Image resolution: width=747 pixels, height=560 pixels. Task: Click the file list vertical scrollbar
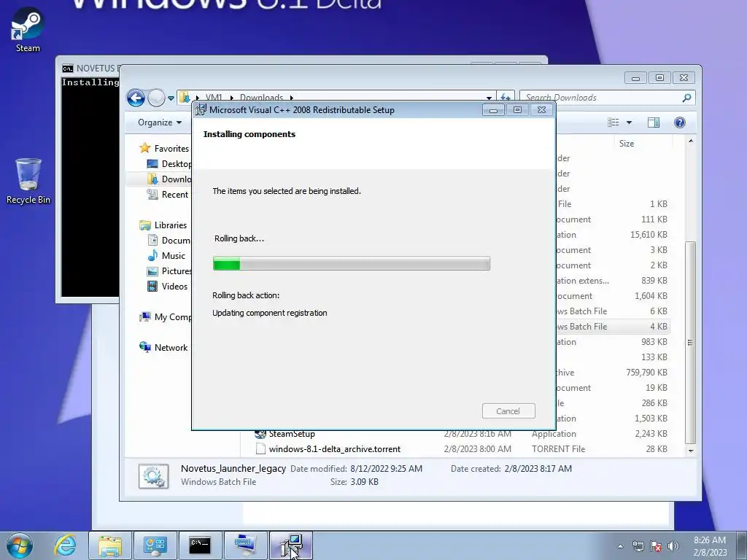pyautogui.click(x=690, y=342)
